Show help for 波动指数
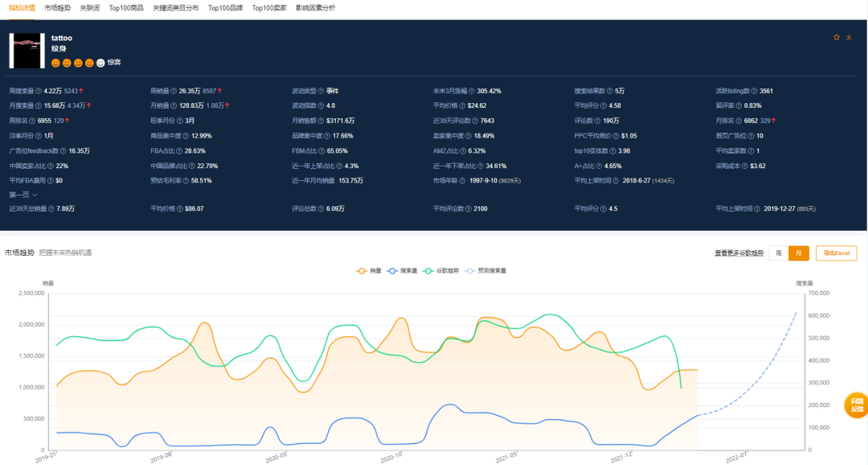The image size is (868, 465). (321, 105)
